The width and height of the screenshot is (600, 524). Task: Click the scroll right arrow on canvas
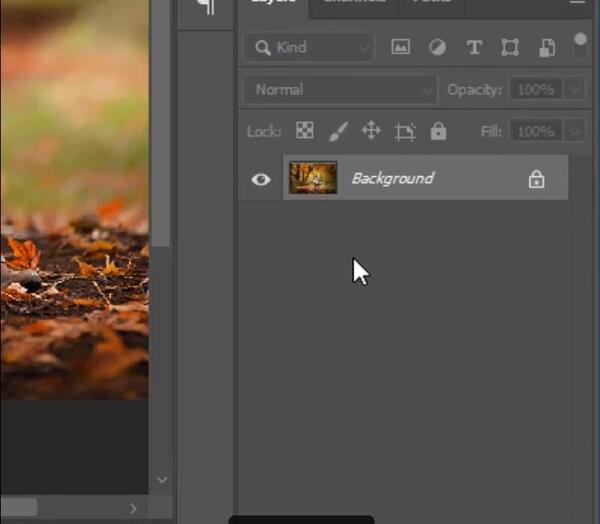point(133,508)
